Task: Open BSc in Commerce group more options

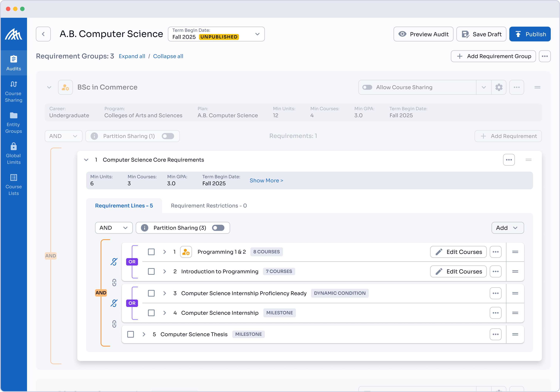Action: point(517,87)
